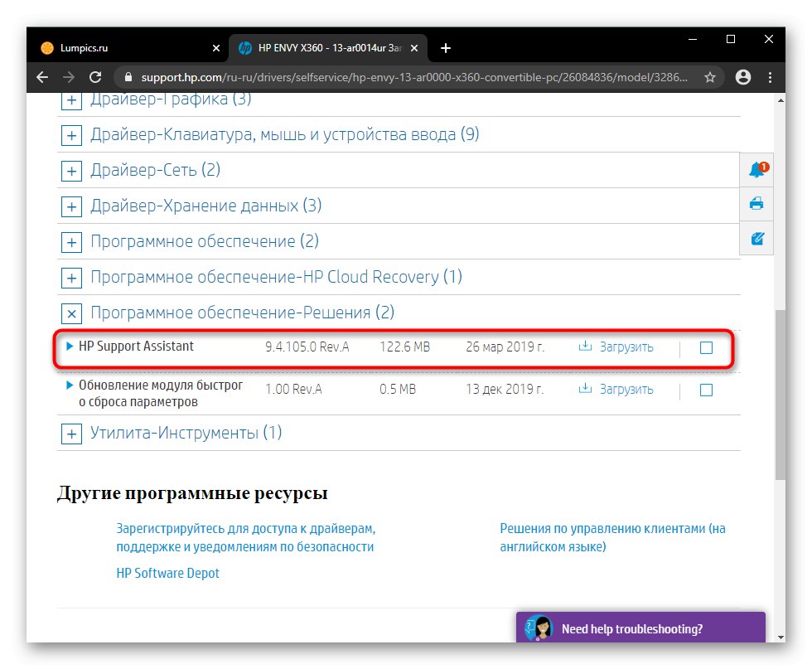Viewport: 812px width, 669px height.
Task: Click the bookmark star in the address bar
Action: [x=710, y=76]
